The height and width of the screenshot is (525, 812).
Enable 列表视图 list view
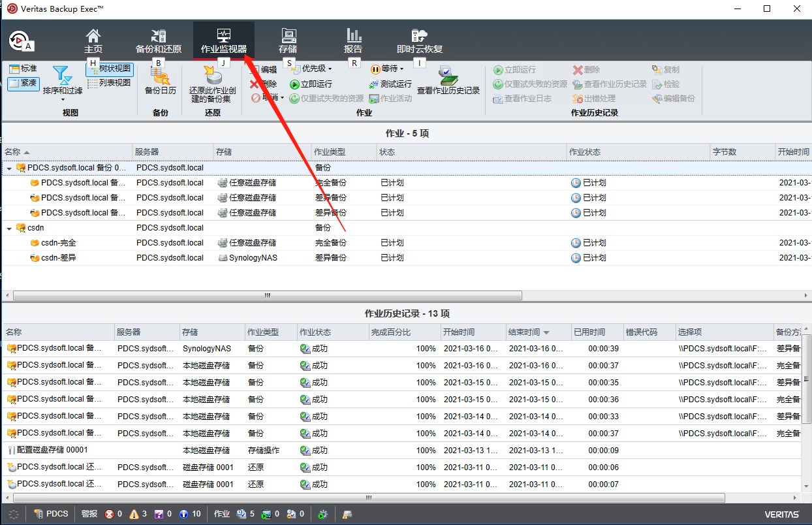point(109,84)
